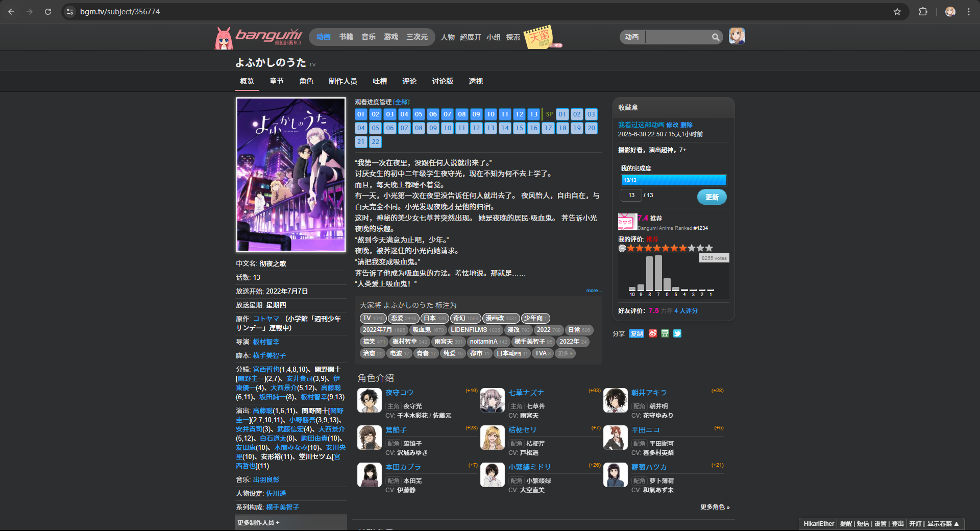The image size is (980, 531).
Task: Open the 音乐 navigation item
Action: [x=369, y=37]
